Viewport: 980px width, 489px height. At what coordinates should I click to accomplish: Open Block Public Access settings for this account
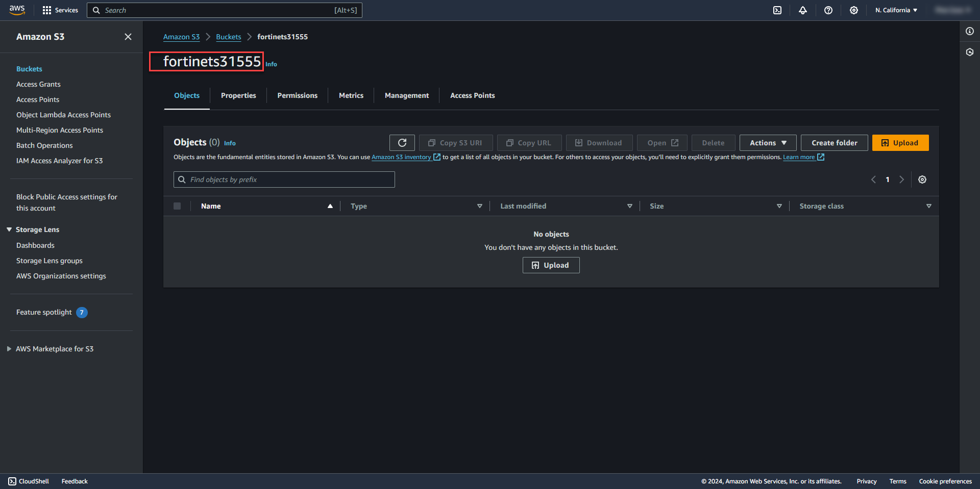click(x=67, y=202)
